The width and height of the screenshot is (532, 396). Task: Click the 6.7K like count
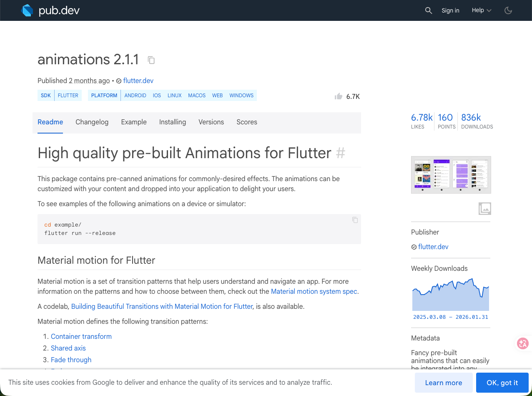353,96
